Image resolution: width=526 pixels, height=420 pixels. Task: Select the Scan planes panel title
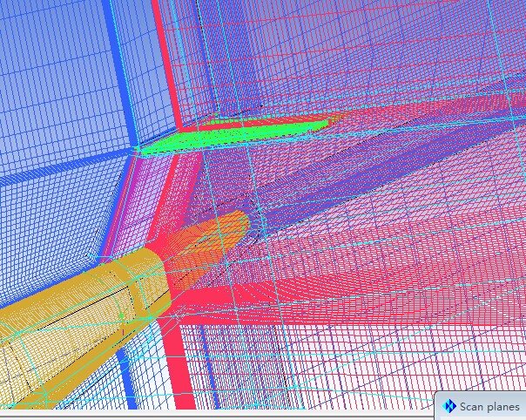coord(489,407)
